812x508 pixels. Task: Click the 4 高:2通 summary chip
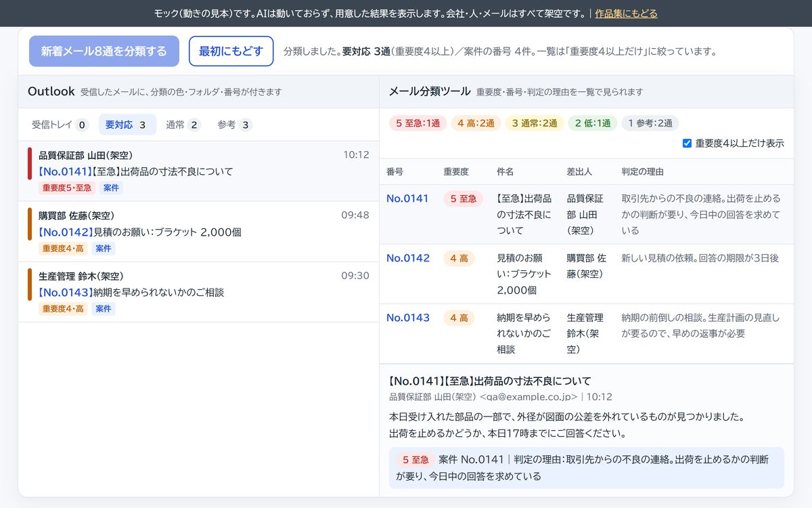[476, 123]
